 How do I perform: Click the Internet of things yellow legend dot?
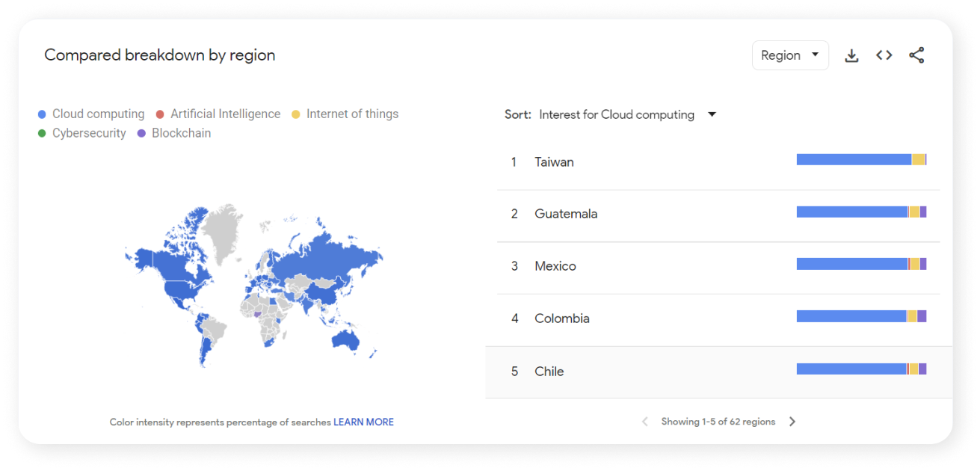tap(295, 114)
